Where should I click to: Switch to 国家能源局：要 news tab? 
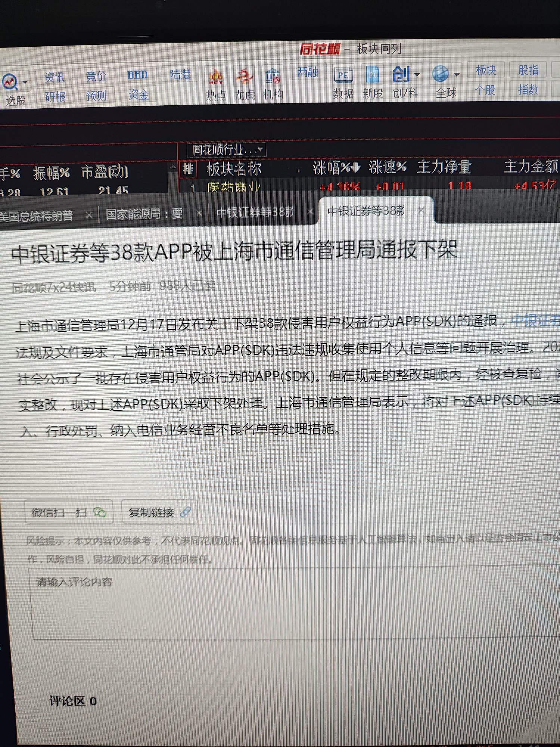coord(144,214)
